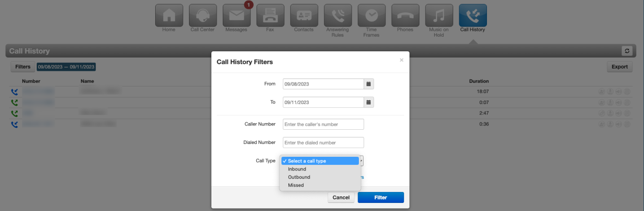The height and width of the screenshot is (211, 644).
Task: Export the call history list
Action: (620, 67)
